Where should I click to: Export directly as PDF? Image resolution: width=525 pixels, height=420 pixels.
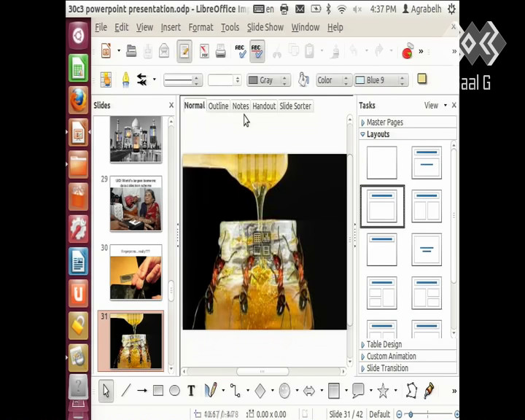click(x=204, y=51)
